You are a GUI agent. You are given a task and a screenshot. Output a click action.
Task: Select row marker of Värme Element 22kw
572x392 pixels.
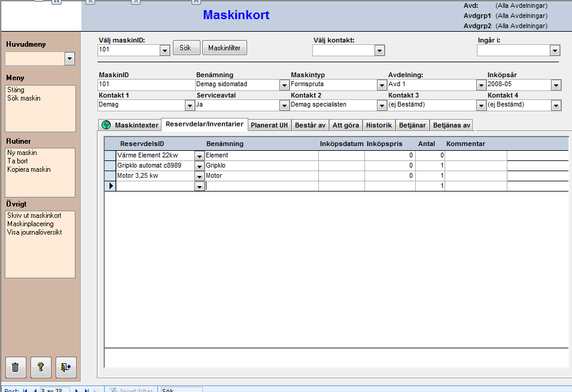coord(110,156)
